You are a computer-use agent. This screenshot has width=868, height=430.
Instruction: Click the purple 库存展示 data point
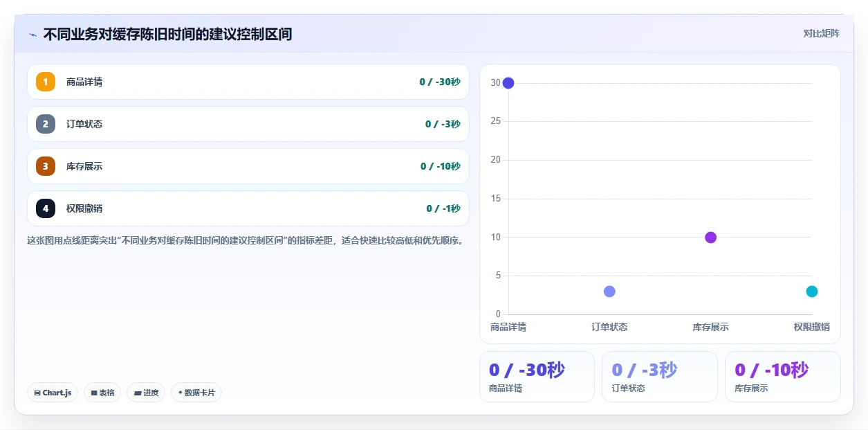coord(710,238)
